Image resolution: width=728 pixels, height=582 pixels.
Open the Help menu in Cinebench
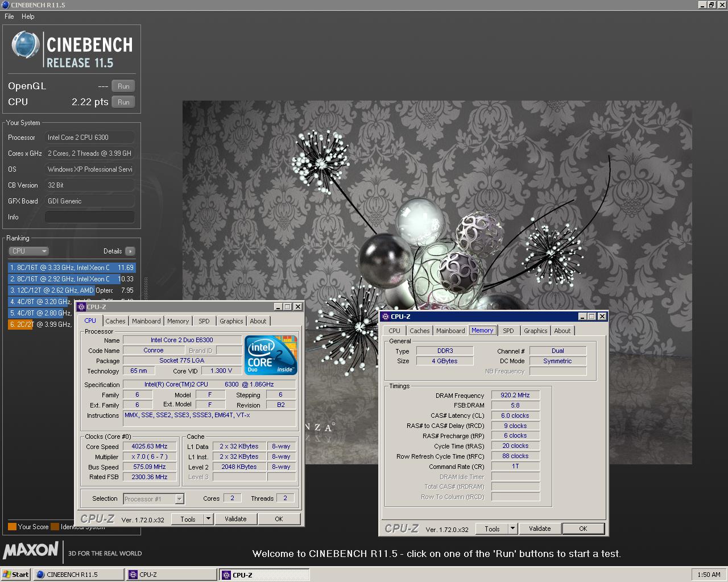pos(28,16)
